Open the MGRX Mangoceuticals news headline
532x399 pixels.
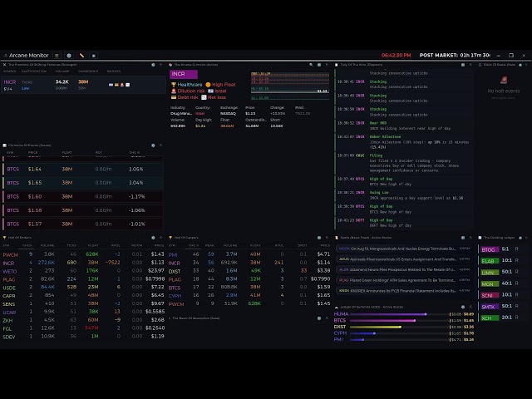(403, 249)
